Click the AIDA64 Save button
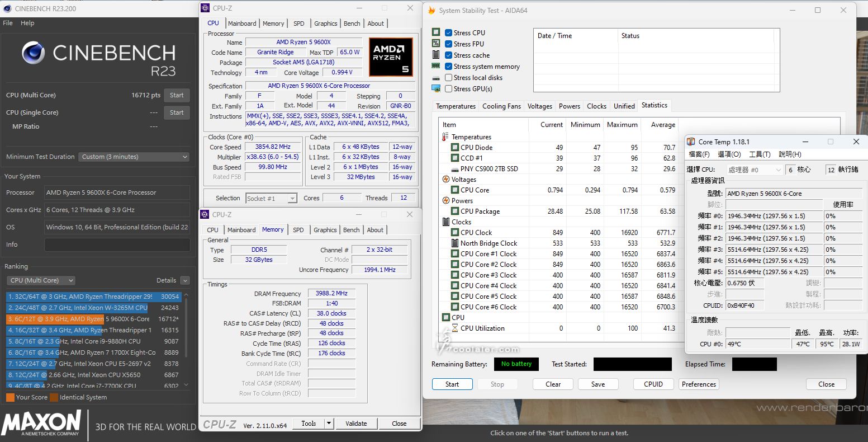The height and width of the screenshot is (442, 868). [598, 384]
